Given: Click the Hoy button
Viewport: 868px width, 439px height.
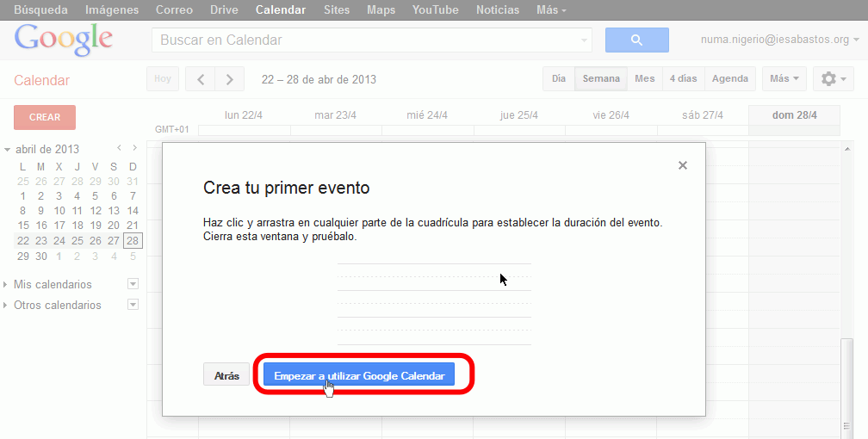Looking at the screenshot, I should (x=163, y=78).
